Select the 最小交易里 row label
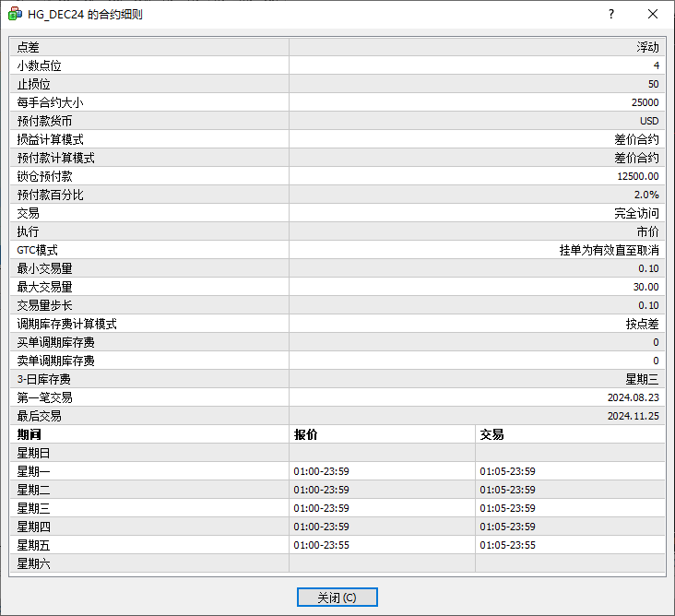Viewport: 675px width, 616px height. [45, 268]
